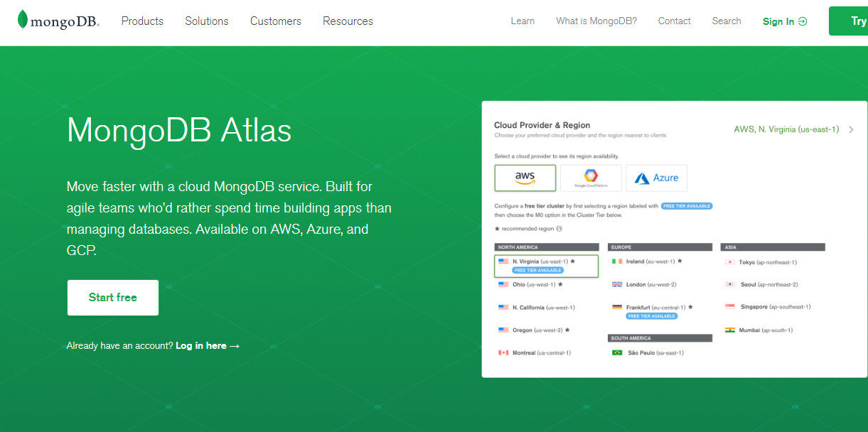Open the Products menu
Image resolution: width=868 pixels, height=432 pixels.
(142, 21)
